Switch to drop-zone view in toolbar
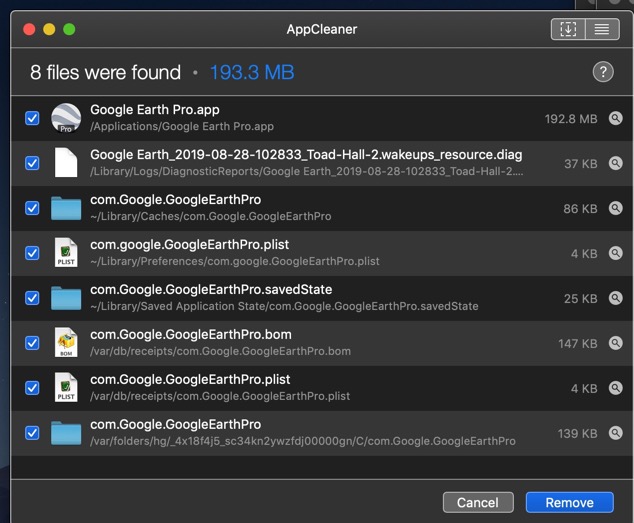The width and height of the screenshot is (634, 523). click(x=568, y=29)
